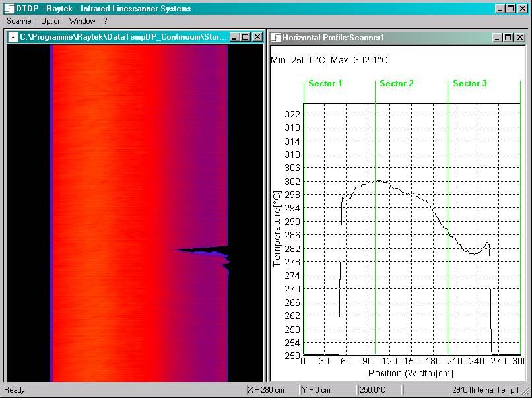Maximize the thermal image child window
Image resolution: width=532 pixels, height=398 pixels.
pyautogui.click(x=246, y=37)
